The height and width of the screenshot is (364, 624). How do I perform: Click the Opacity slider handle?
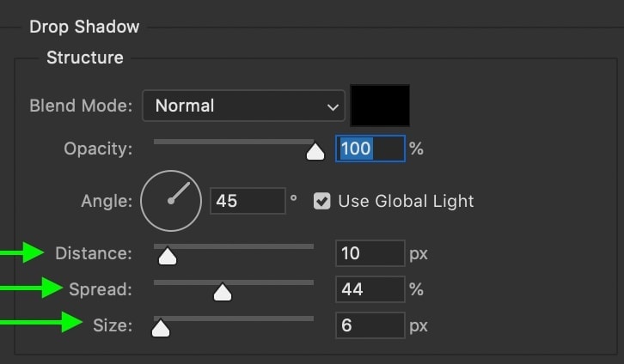tap(315, 152)
